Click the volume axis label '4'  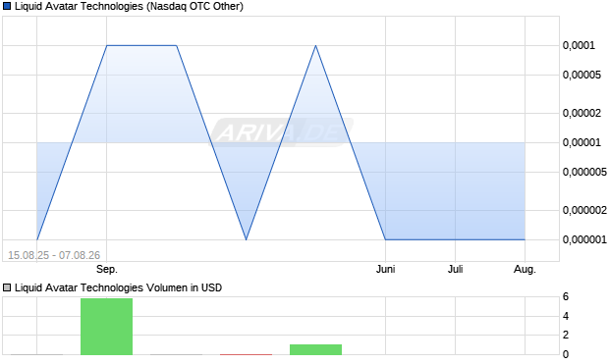[x=566, y=316]
